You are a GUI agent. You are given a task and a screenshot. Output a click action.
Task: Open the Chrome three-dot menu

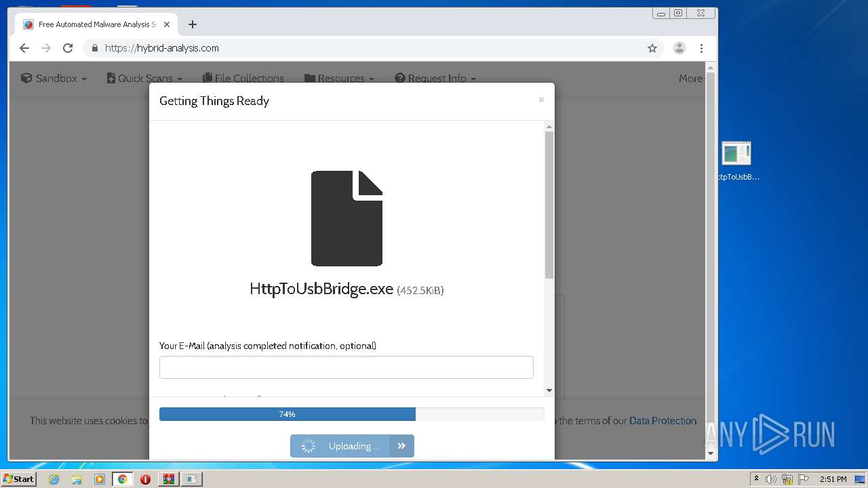pos(702,48)
